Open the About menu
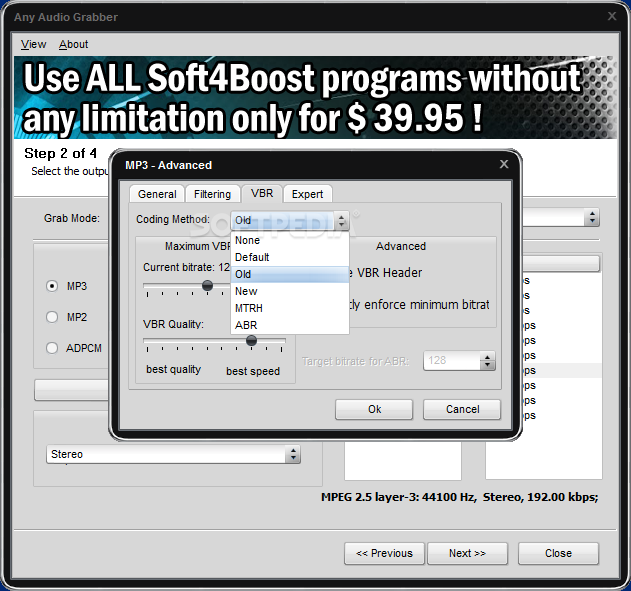This screenshot has width=631, height=591. click(73, 44)
